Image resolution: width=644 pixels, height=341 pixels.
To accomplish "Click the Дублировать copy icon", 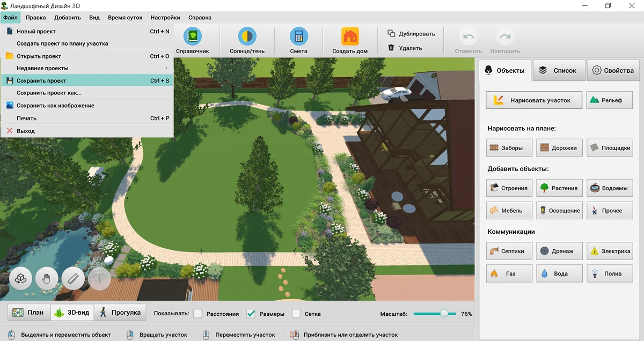I will [x=391, y=33].
